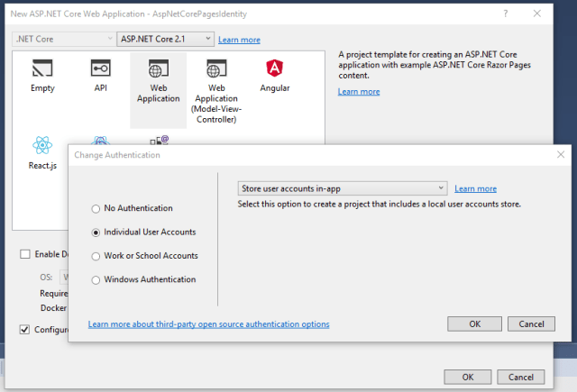Choose the API project template icon
The width and height of the screenshot is (577, 392).
pos(100,69)
